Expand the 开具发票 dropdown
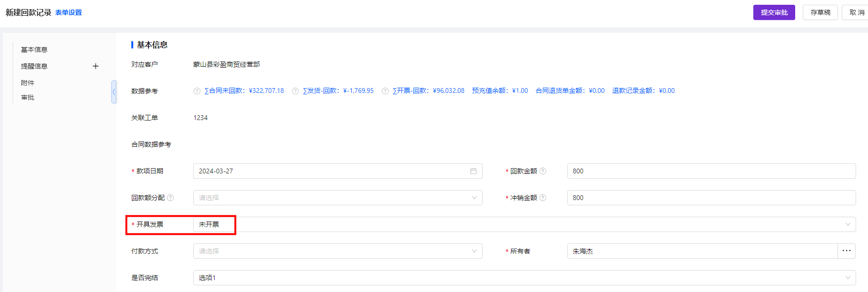The width and height of the screenshot is (868, 292). [x=523, y=224]
